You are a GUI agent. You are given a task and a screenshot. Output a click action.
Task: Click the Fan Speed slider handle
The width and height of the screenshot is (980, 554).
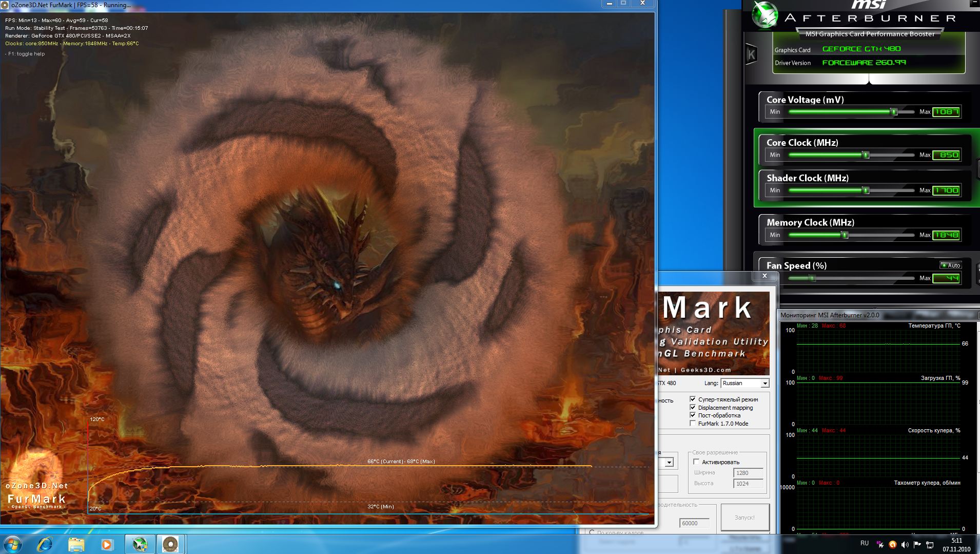click(812, 278)
